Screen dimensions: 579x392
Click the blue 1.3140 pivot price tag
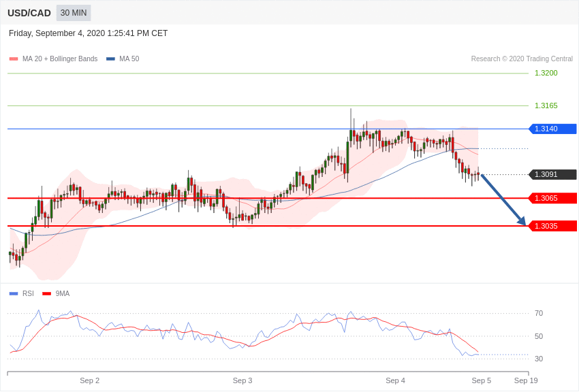[x=553, y=129]
